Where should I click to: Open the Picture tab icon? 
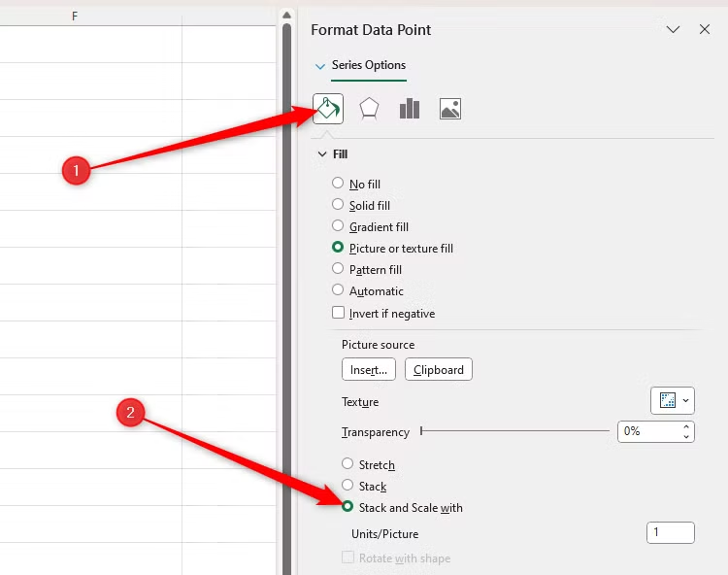click(x=449, y=109)
